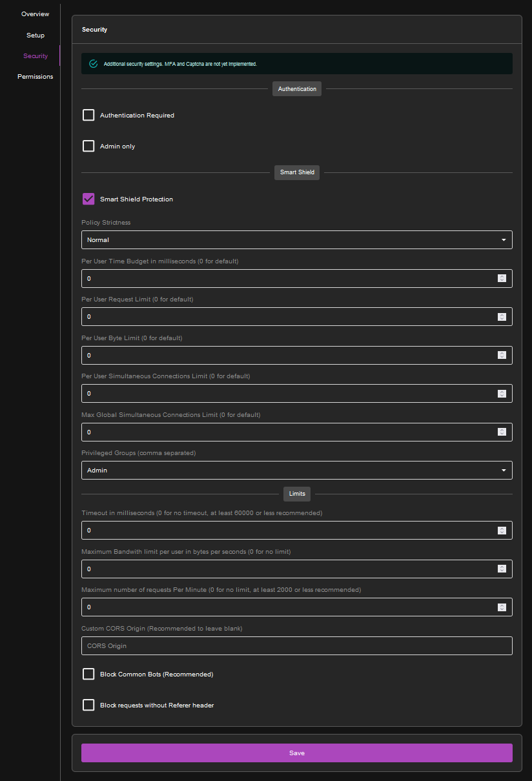The image size is (532, 781).
Task: Open the Policy Strictness dropdown
Action: pos(297,239)
